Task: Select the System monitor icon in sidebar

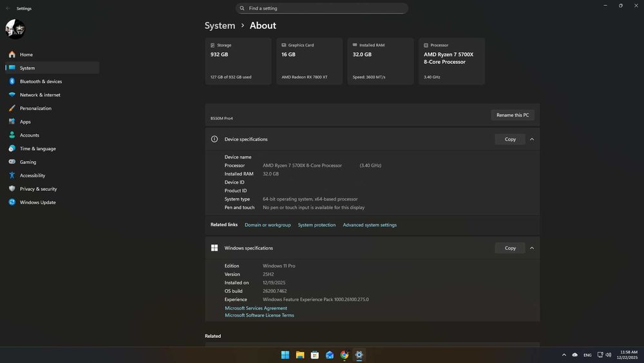Action: [12, 68]
